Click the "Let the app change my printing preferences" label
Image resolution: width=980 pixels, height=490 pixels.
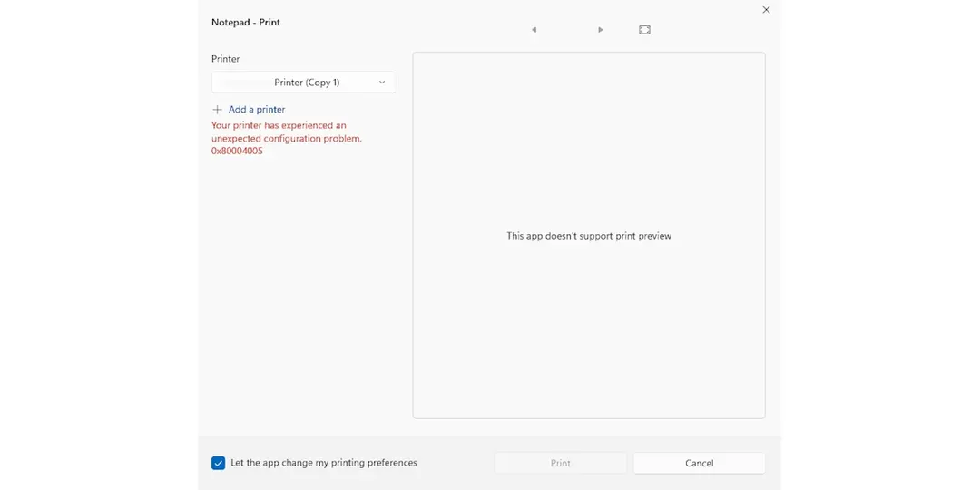[324, 463]
